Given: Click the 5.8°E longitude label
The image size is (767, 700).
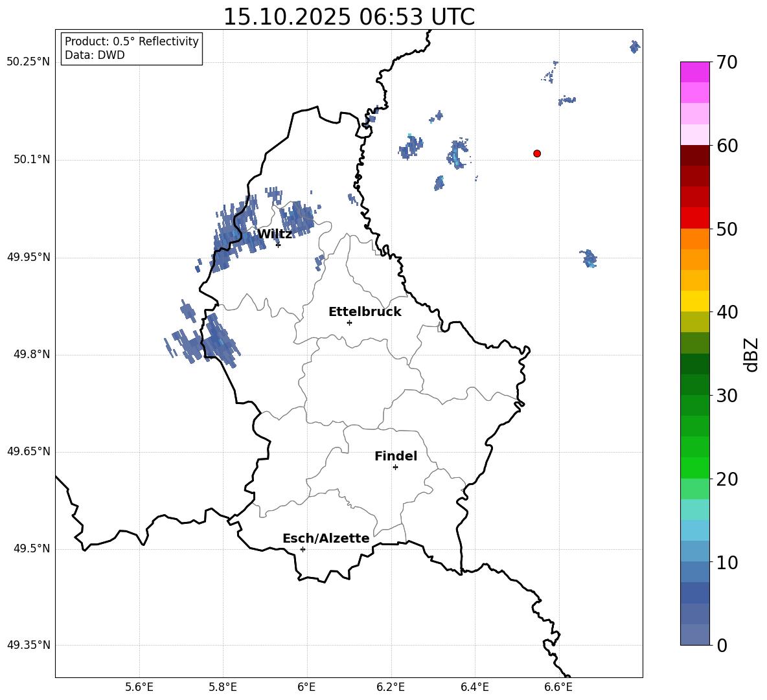Looking at the screenshot, I should 223,687.
